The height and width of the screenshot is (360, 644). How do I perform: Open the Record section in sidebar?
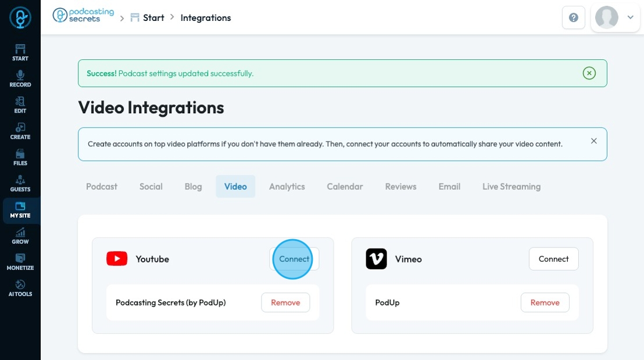(20, 78)
